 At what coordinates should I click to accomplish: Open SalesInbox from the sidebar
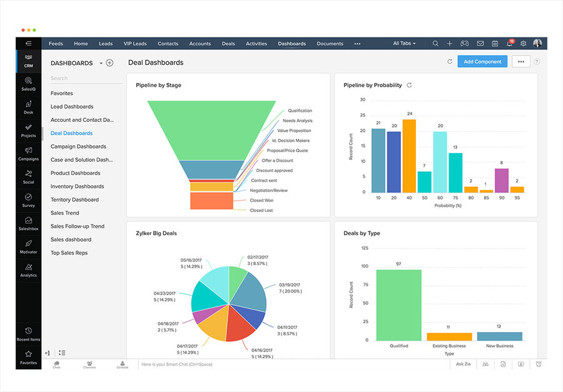(x=28, y=224)
